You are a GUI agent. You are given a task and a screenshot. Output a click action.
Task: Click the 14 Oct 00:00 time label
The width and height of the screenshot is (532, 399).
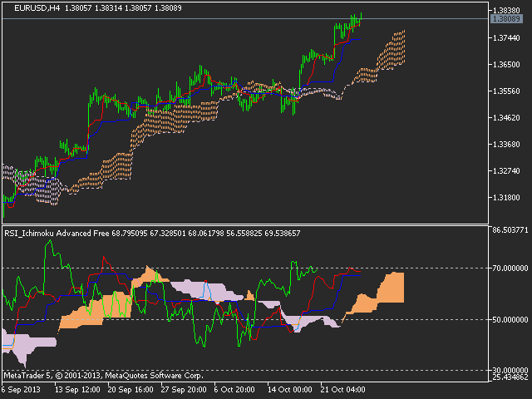click(x=289, y=389)
